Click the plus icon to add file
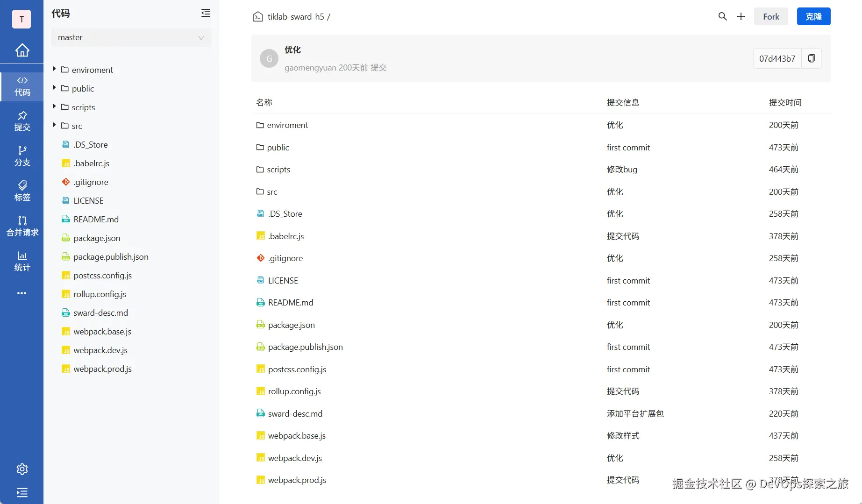Viewport: 862px width, 504px height. point(741,16)
